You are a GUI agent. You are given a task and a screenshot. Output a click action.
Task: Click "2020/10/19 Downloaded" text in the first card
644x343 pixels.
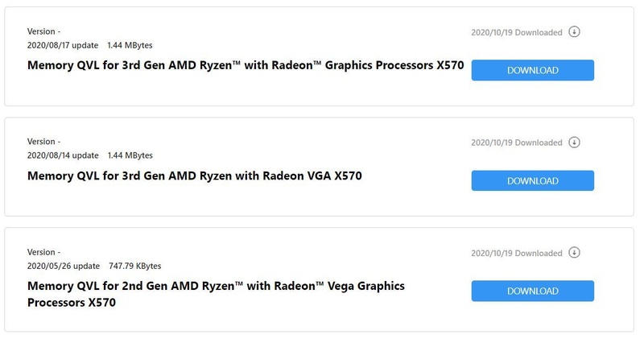tap(516, 33)
